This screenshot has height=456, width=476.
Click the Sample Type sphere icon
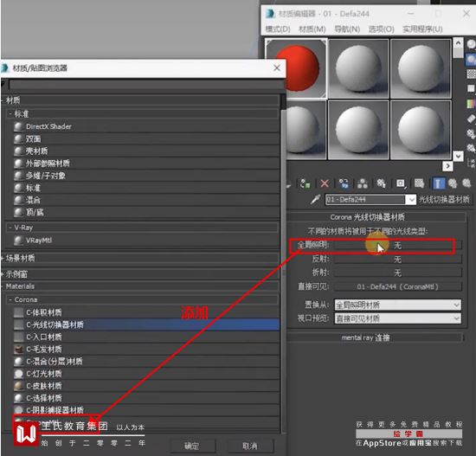(x=471, y=44)
